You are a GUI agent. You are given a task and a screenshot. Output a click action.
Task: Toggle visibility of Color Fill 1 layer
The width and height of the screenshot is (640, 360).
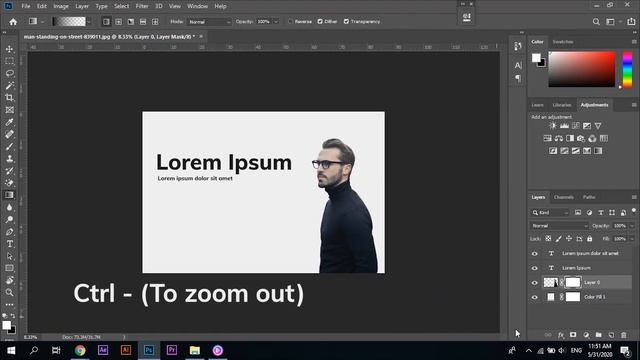point(535,297)
